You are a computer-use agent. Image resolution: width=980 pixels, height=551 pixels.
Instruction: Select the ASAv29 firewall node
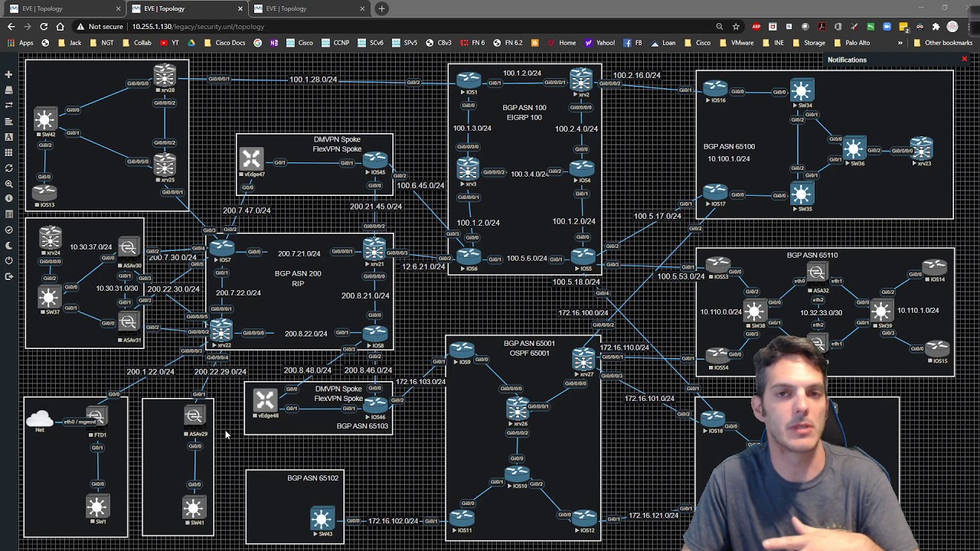click(x=194, y=416)
